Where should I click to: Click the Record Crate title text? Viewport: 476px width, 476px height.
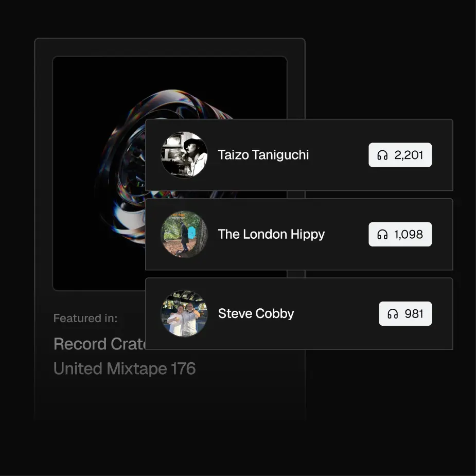coord(99,344)
